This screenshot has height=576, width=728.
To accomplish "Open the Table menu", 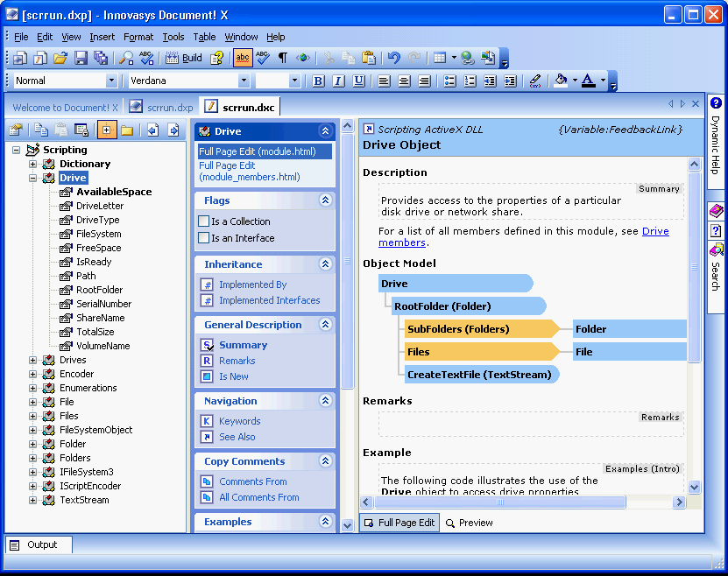I will [204, 37].
